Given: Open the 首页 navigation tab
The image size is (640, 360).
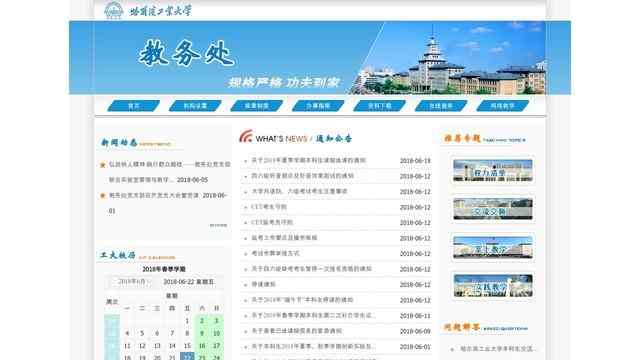Looking at the screenshot, I should tap(133, 106).
